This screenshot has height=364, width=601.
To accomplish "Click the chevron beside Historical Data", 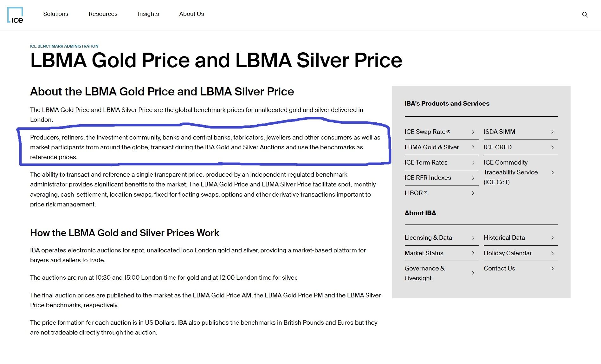I will pyautogui.click(x=552, y=238).
